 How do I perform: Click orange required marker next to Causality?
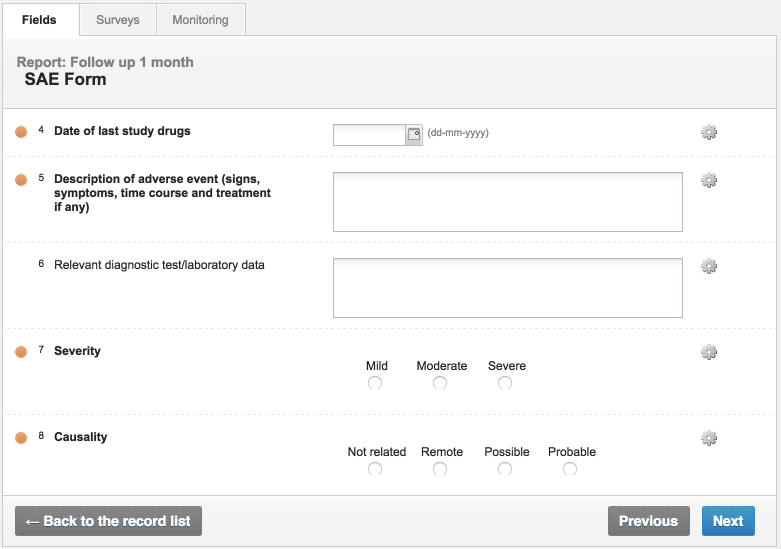[x=21, y=438]
